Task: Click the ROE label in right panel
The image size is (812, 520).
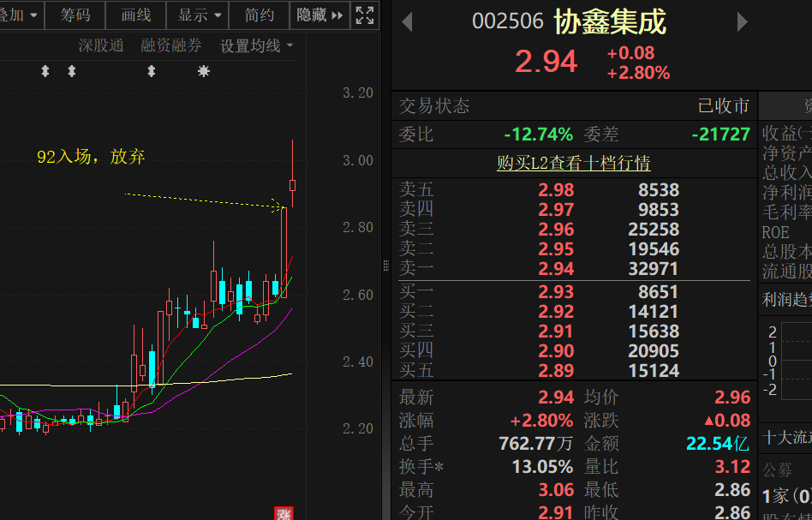Action: [775, 232]
